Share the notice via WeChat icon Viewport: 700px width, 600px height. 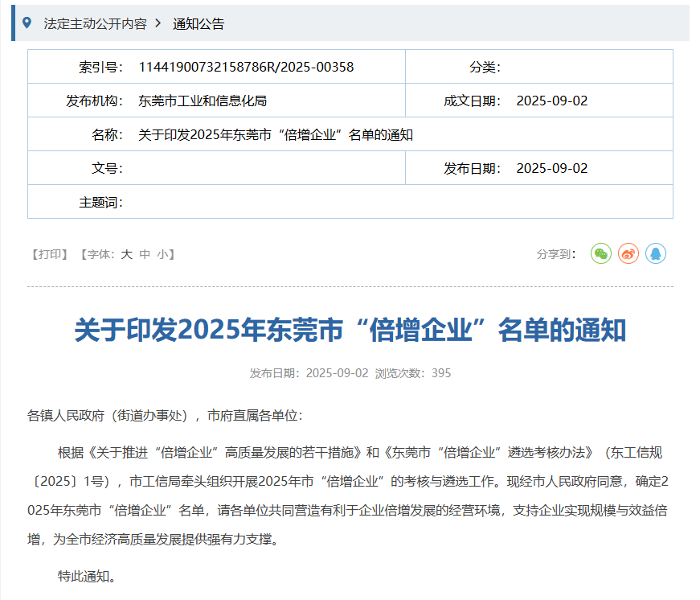click(x=601, y=254)
